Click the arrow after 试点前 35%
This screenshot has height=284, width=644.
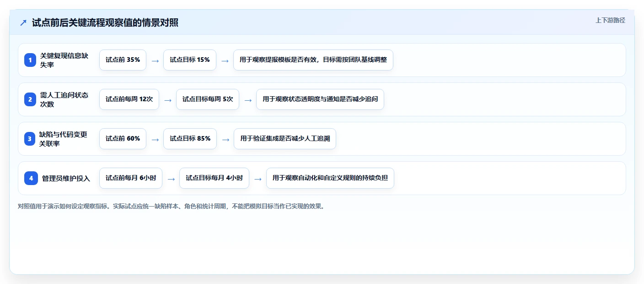155,60
